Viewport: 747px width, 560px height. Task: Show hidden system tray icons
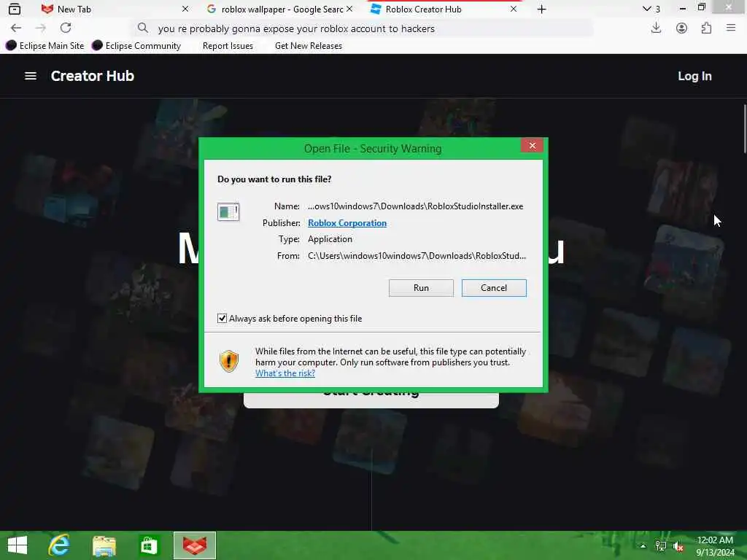643,545
